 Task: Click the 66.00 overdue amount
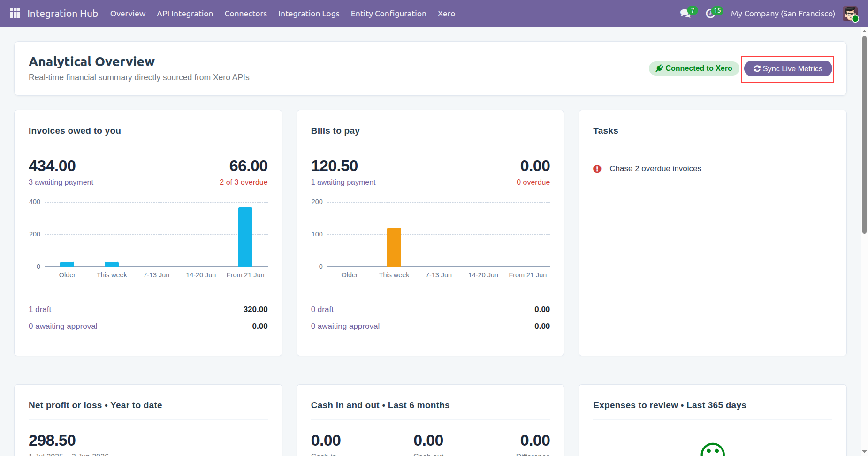(248, 166)
